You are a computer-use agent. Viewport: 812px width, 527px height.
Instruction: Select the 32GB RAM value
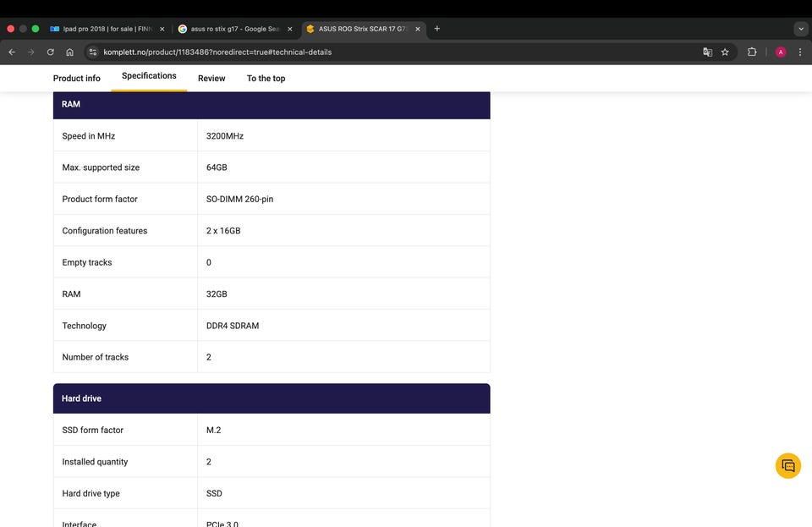click(x=217, y=294)
